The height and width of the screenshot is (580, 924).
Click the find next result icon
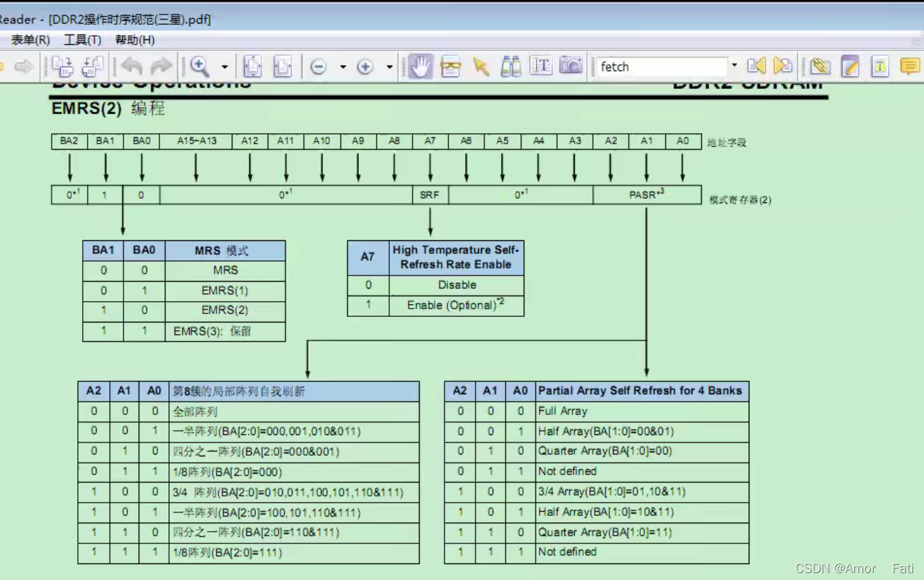tap(783, 66)
